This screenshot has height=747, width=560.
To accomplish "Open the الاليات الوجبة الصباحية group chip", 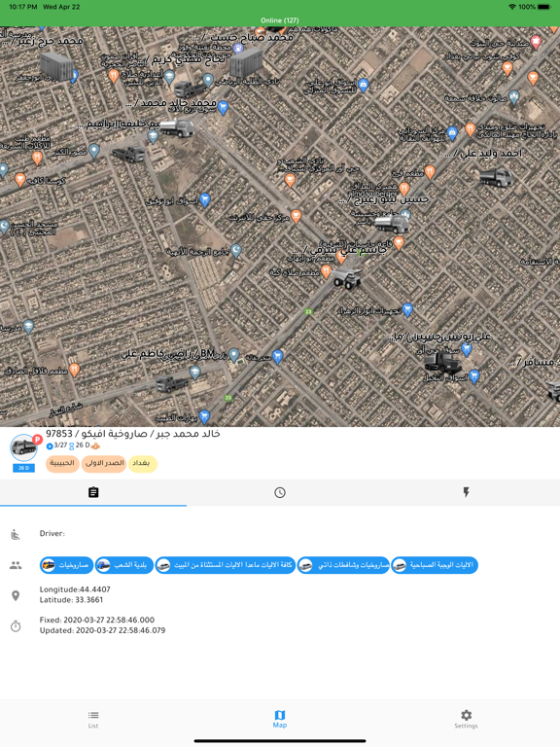I will pos(435,565).
